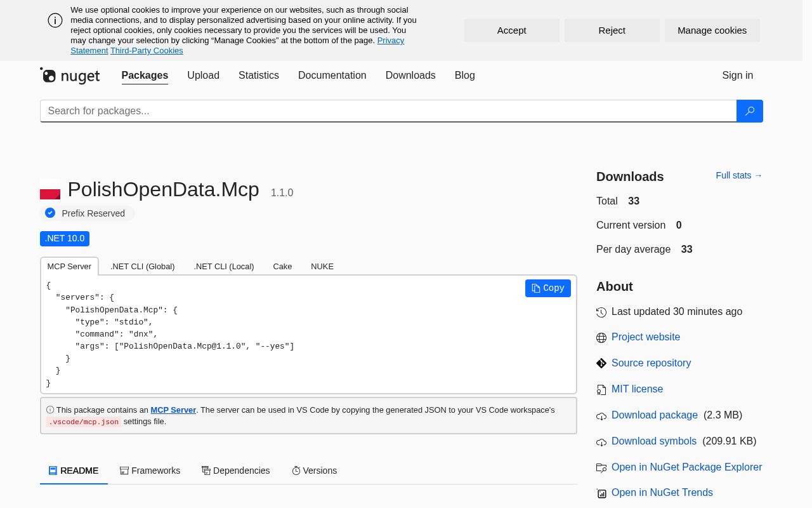Switch to the .NET CLI (Local) tab
The height and width of the screenshot is (508, 812).
(x=224, y=267)
